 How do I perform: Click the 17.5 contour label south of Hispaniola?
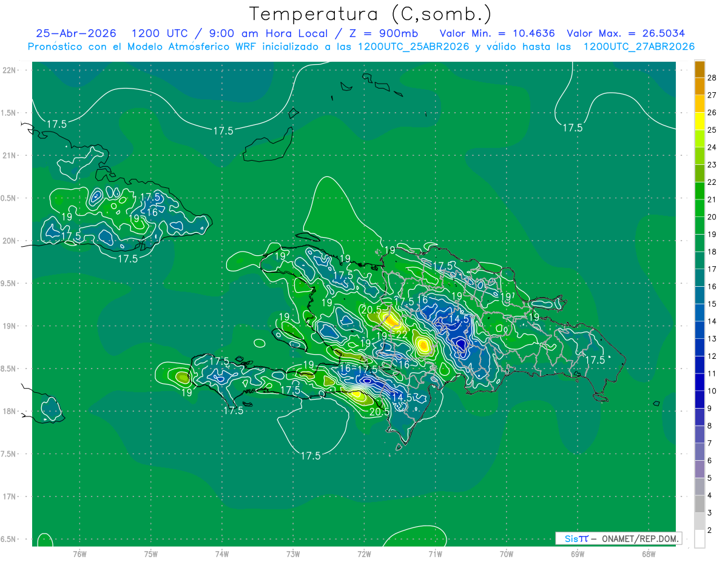click(311, 456)
